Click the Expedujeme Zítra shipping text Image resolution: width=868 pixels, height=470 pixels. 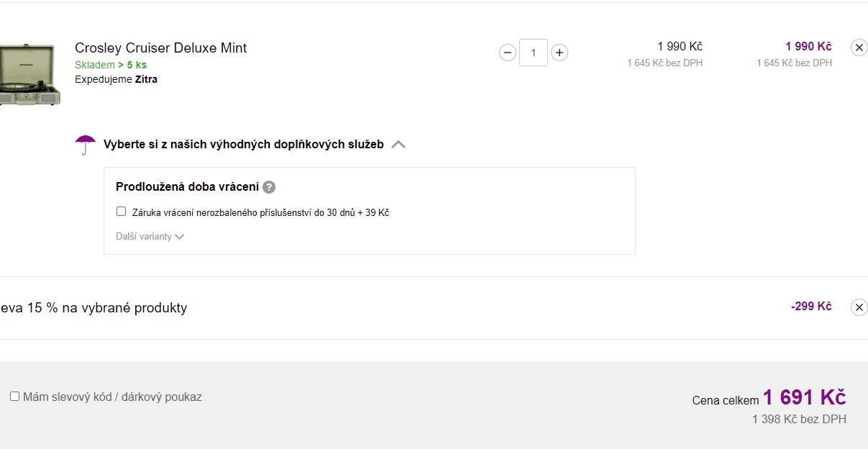(116, 79)
